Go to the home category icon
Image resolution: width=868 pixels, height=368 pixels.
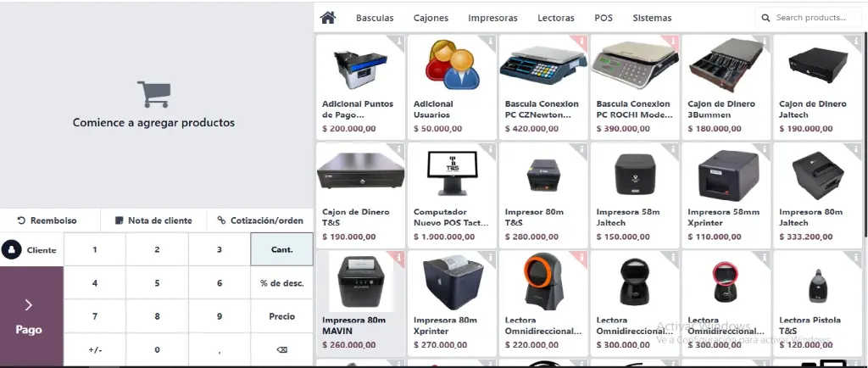click(x=328, y=18)
